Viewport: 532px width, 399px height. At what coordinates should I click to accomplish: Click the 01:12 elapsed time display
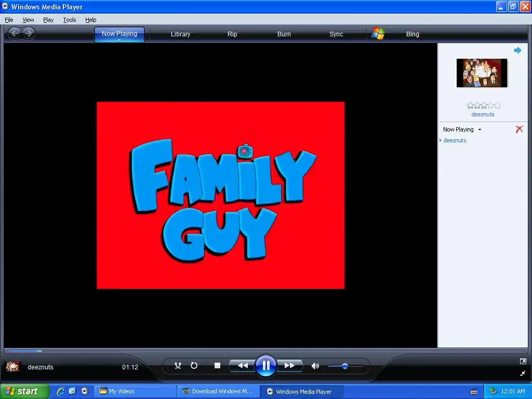click(130, 367)
